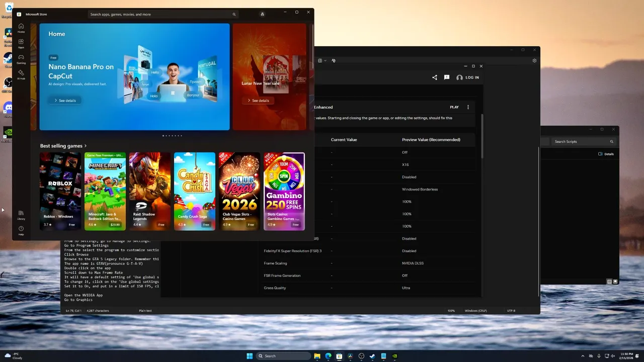Click the Windowed Borderless preview value
This screenshot has width=644, height=362.
pos(420,189)
